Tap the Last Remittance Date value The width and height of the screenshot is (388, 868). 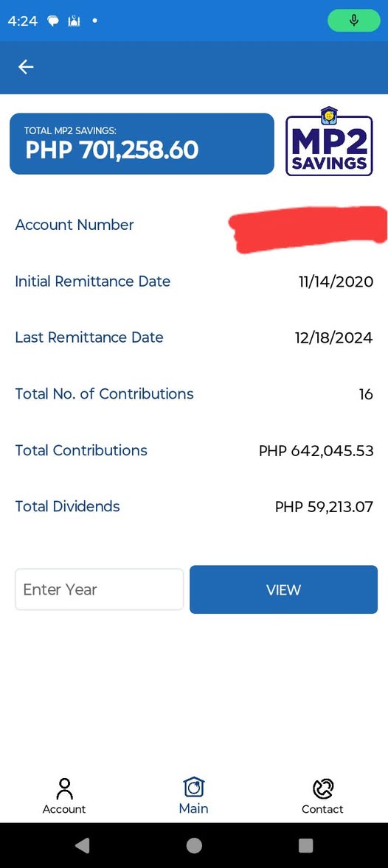(x=333, y=337)
